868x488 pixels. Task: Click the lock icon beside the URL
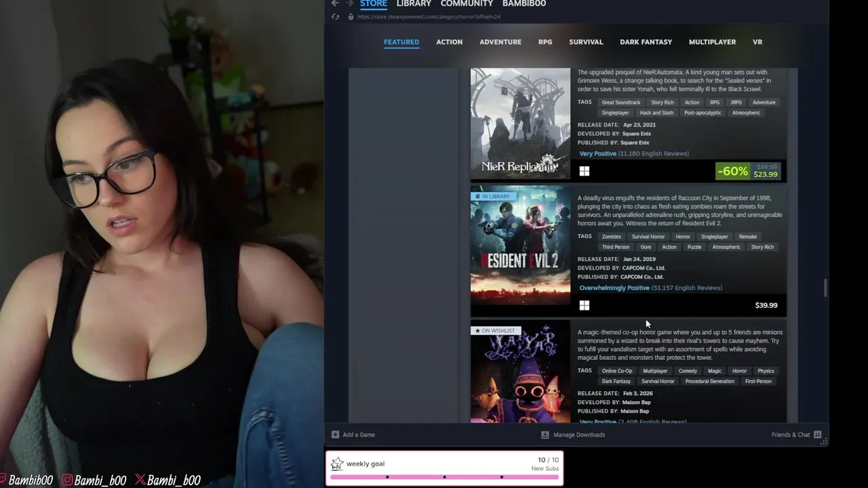pyautogui.click(x=351, y=16)
